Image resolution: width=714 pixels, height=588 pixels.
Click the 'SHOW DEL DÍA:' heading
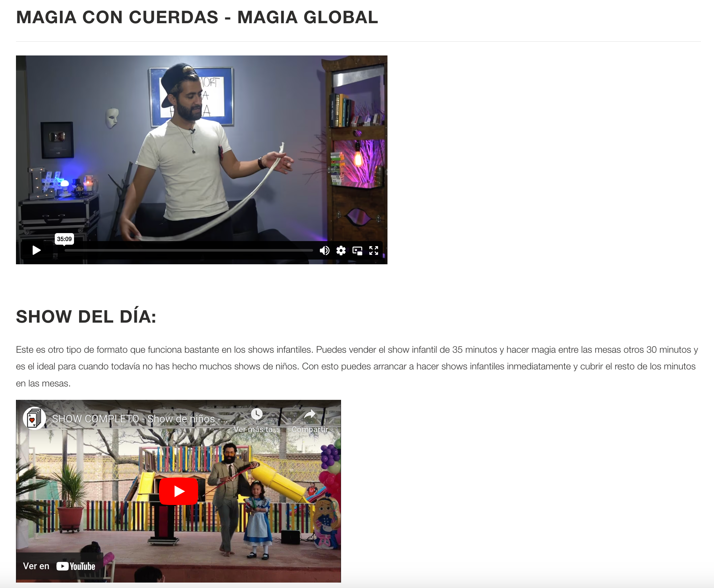point(86,316)
